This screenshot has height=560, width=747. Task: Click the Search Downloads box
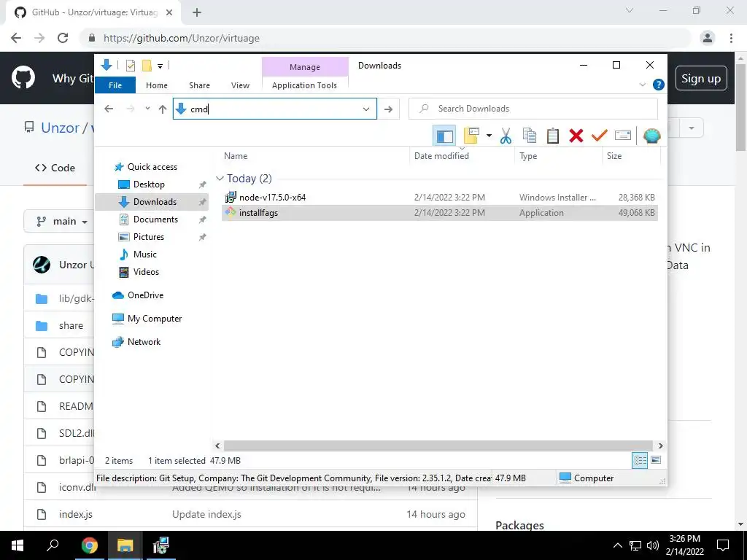(533, 109)
